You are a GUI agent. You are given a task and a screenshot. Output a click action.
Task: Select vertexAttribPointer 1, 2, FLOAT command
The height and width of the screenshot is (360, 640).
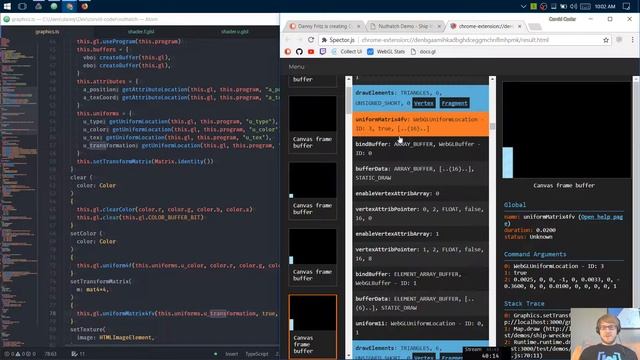[420, 254]
